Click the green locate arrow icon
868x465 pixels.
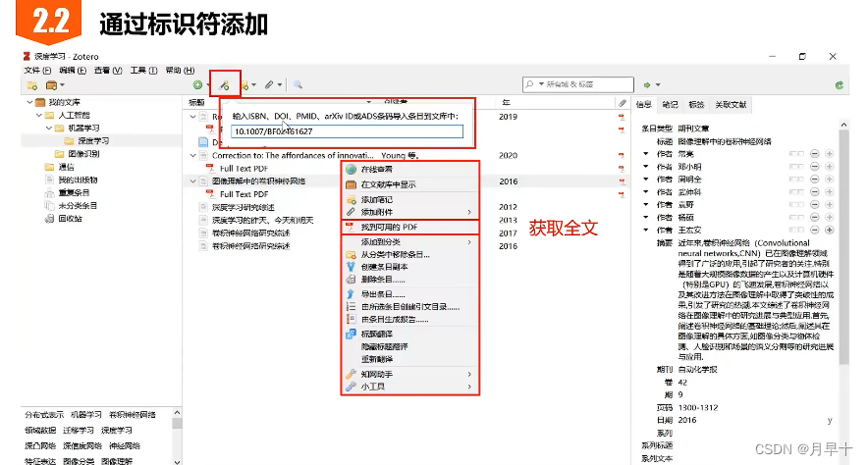pos(646,85)
